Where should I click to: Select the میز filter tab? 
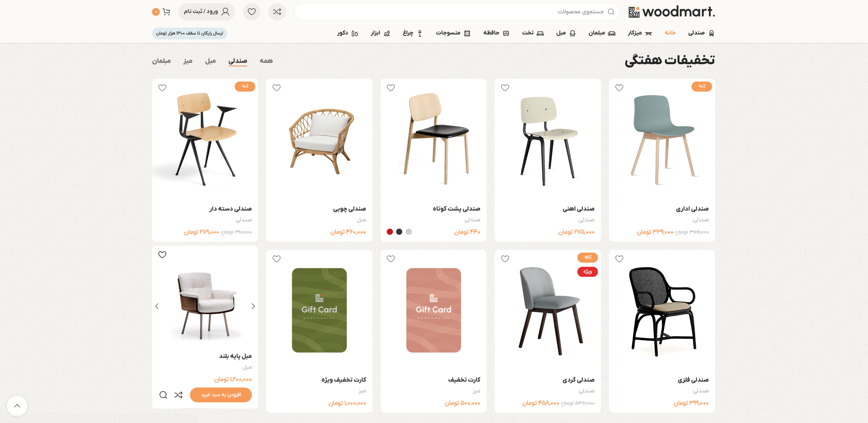[x=188, y=61]
